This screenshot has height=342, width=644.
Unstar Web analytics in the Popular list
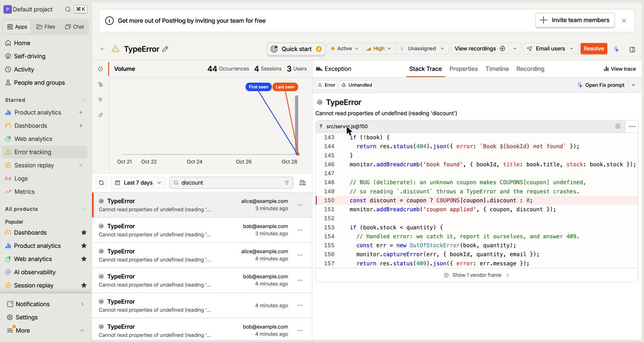pos(84,259)
